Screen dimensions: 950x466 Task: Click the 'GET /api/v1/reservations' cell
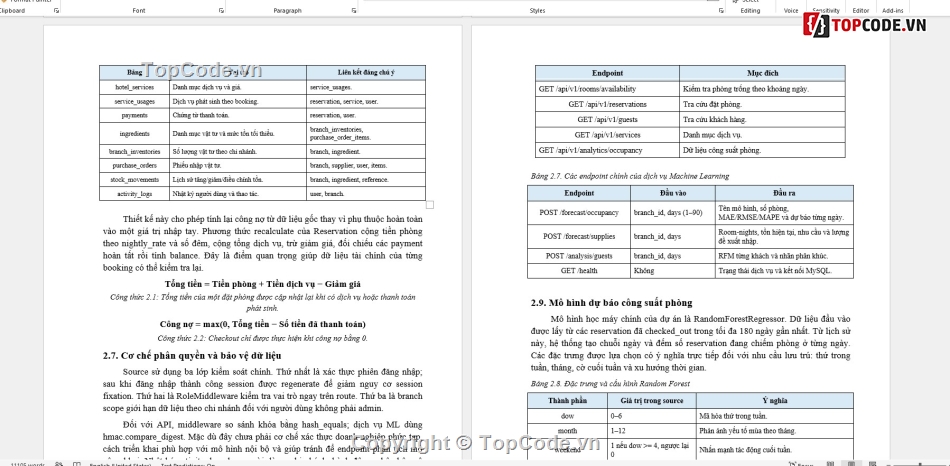point(607,104)
